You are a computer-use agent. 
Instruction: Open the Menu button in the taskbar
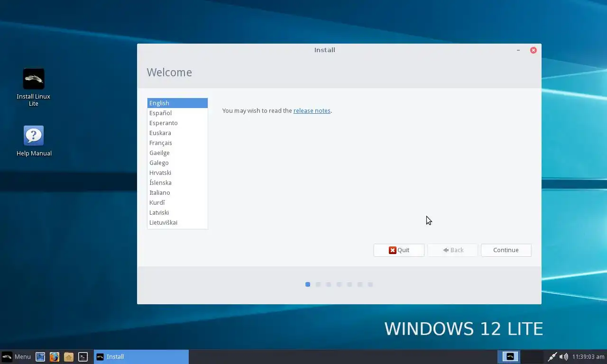[x=16, y=357]
